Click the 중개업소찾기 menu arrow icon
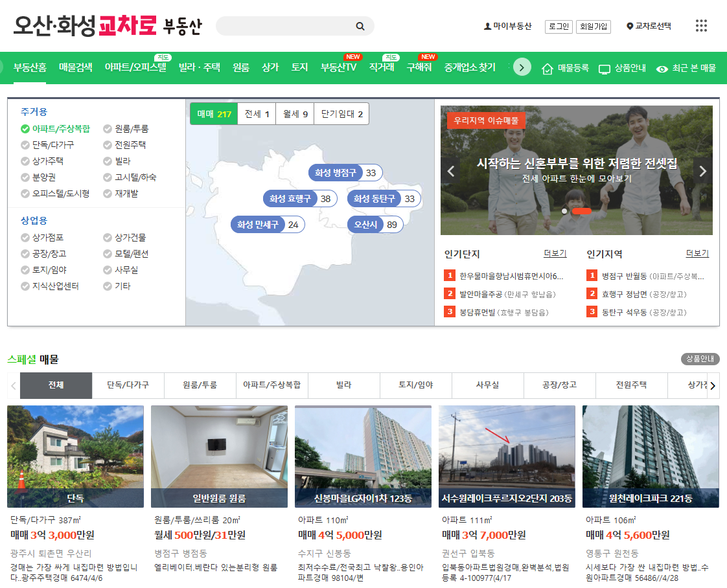 tap(522, 67)
